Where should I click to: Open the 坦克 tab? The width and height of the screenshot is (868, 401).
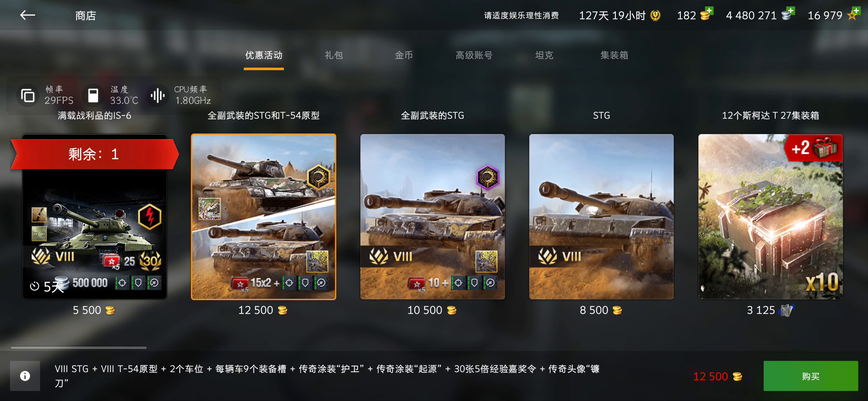pos(544,55)
